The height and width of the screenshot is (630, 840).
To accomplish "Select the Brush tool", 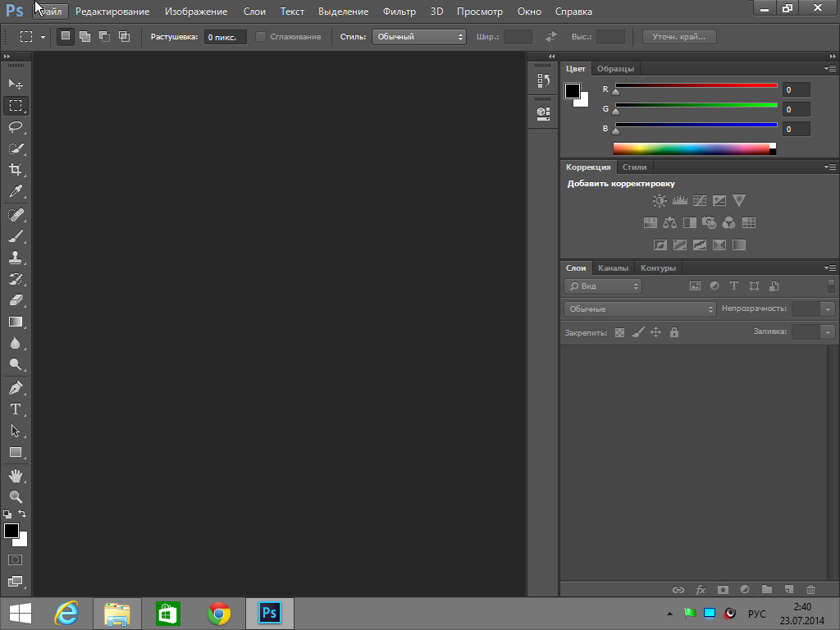I will pos(15,236).
